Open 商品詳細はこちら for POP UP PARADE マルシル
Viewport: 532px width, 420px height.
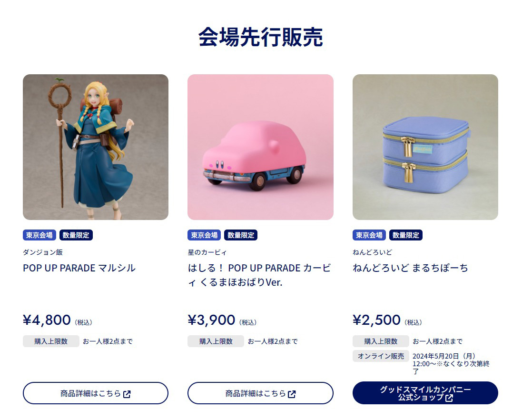96,393
